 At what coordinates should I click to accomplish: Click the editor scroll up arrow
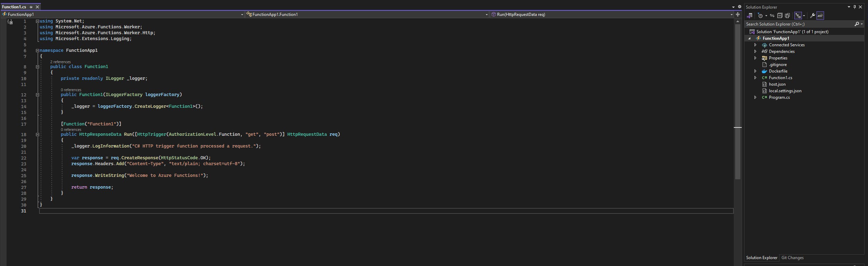pyautogui.click(x=738, y=21)
